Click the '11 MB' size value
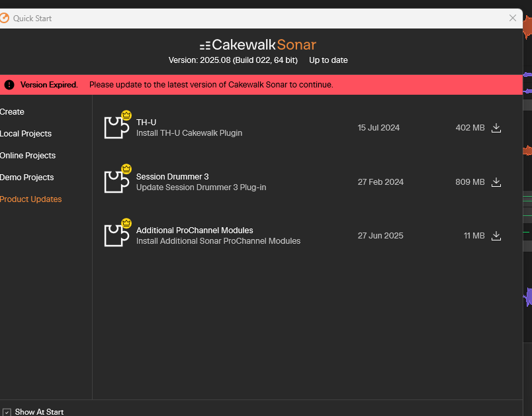This screenshot has width=532, height=416. click(474, 236)
